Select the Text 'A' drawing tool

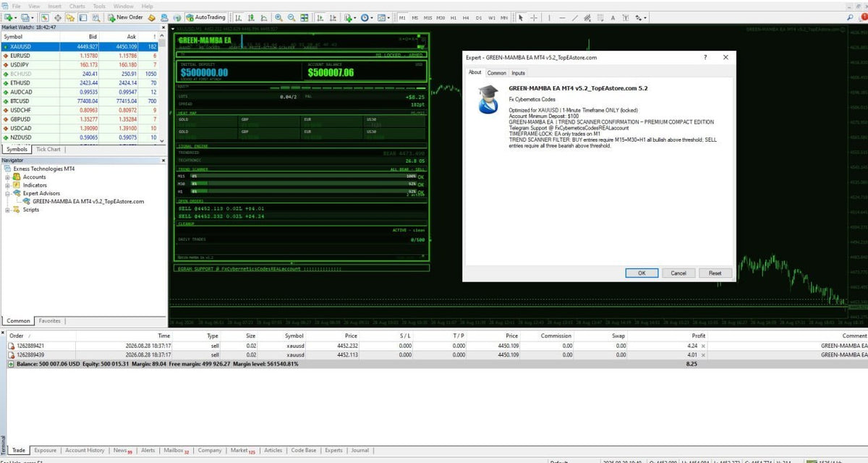[x=613, y=17]
